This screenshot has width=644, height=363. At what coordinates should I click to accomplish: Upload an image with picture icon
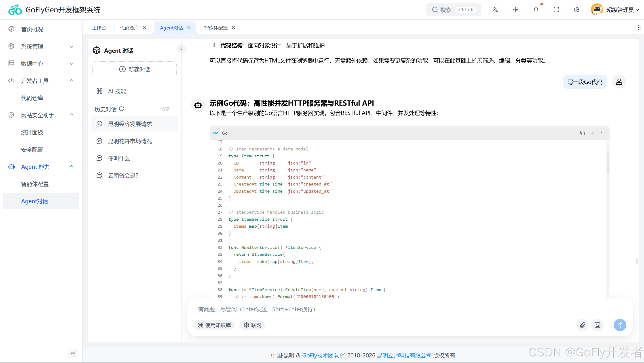[598, 325]
